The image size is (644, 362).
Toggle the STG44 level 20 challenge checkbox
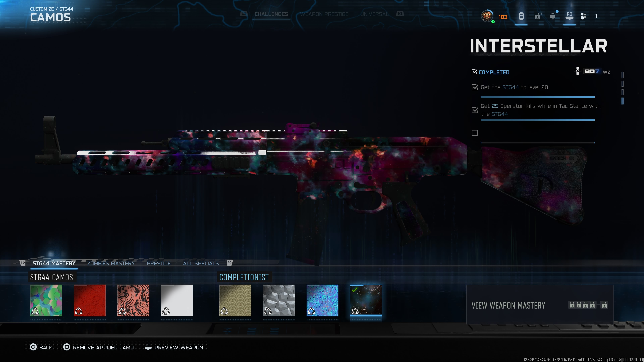tap(474, 87)
